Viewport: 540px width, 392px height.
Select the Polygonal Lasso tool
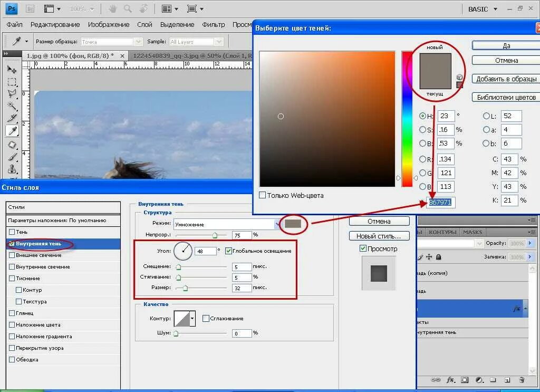(x=12, y=94)
